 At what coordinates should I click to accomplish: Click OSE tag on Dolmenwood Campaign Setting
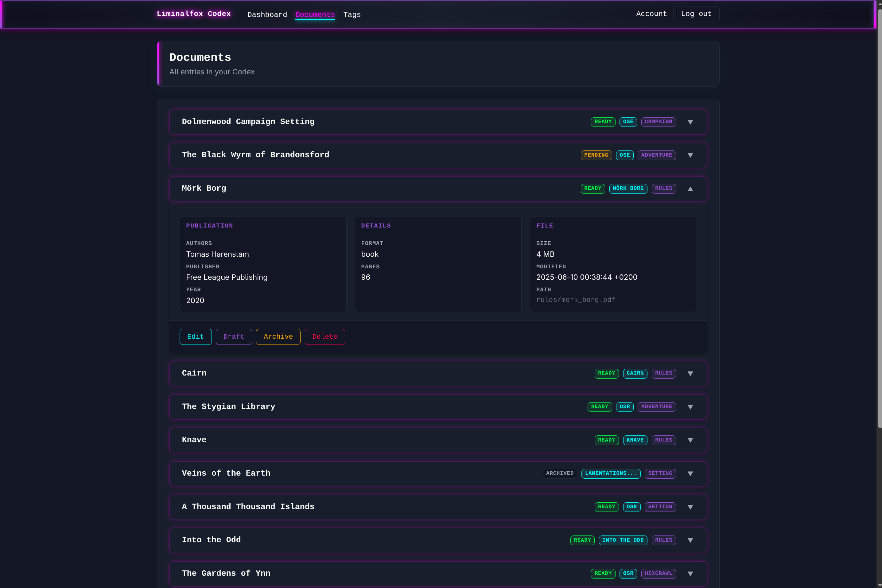pos(628,122)
